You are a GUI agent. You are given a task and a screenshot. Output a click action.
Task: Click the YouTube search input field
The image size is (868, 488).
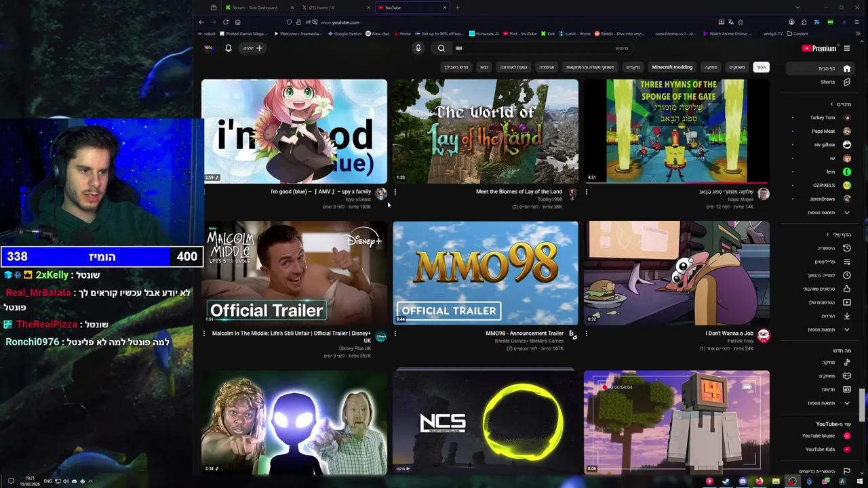542,48
